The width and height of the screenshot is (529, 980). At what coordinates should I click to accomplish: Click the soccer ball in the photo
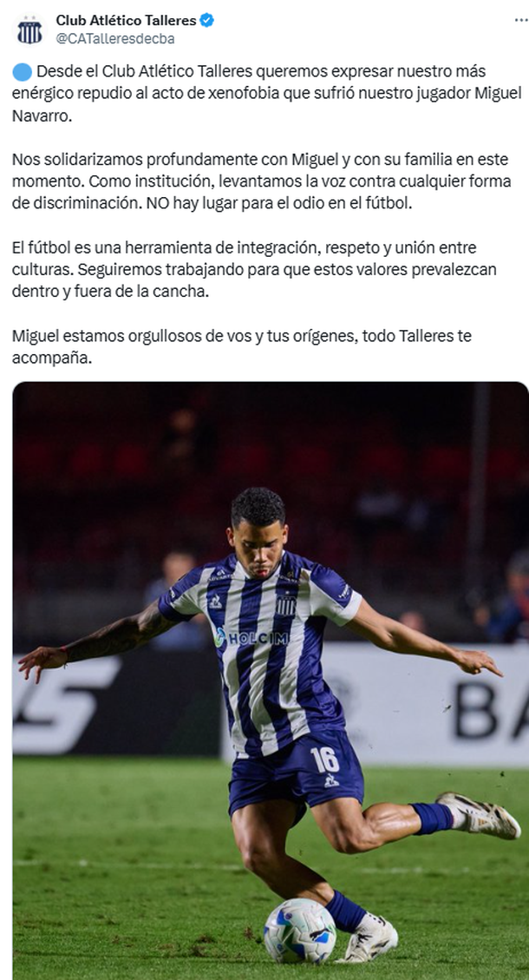click(300, 931)
